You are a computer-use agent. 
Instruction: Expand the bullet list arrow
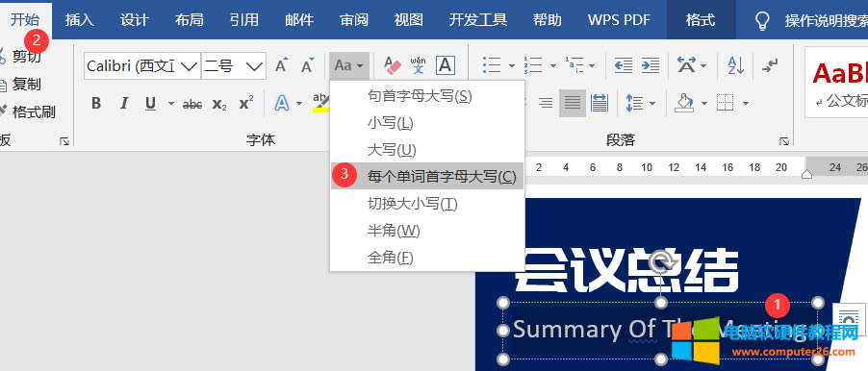pyautogui.click(x=512, y=66)
